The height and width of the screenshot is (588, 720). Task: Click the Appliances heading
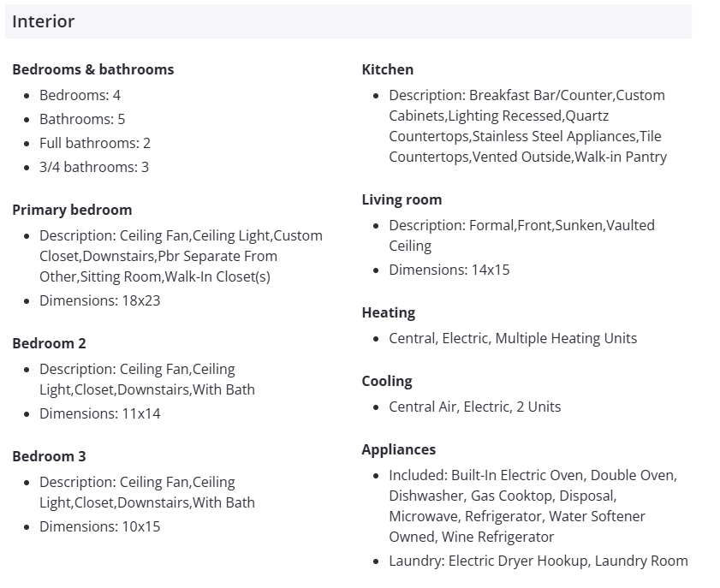[398, 449]
